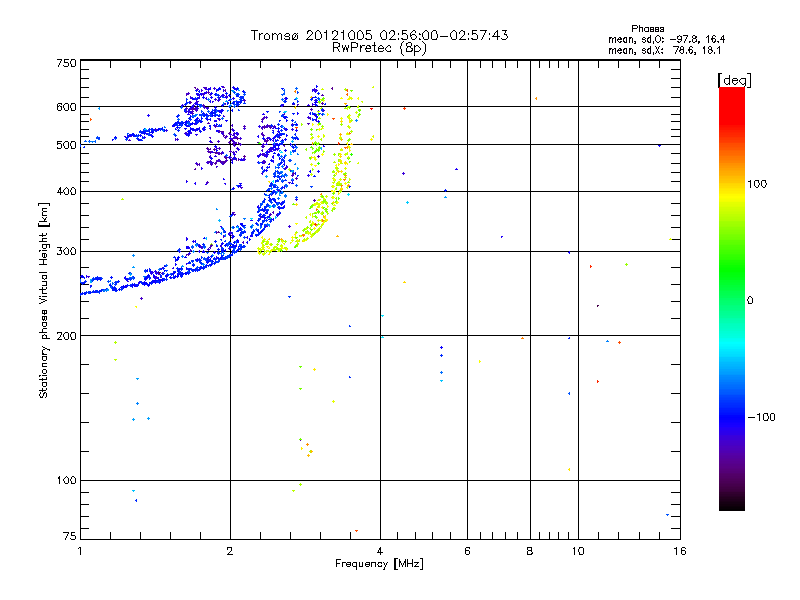Click the colorbar tick label '100'
This screenshot has height=600, width=800.
pyautogui.click(x=757, y=184)
